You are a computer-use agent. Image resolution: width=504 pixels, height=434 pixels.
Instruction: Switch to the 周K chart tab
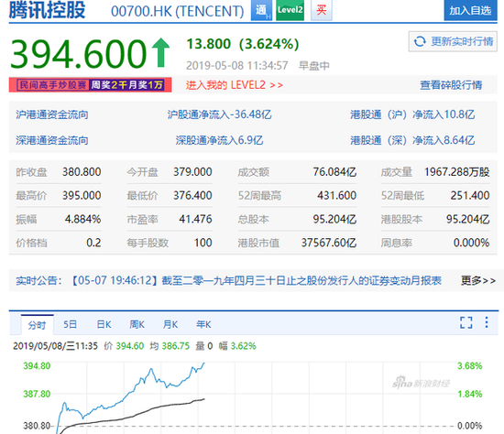(137, 324)
